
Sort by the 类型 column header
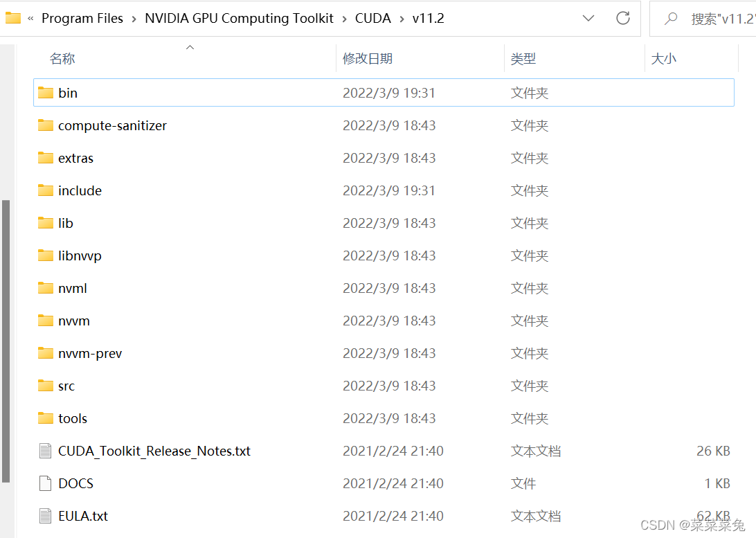coord(523,58)
